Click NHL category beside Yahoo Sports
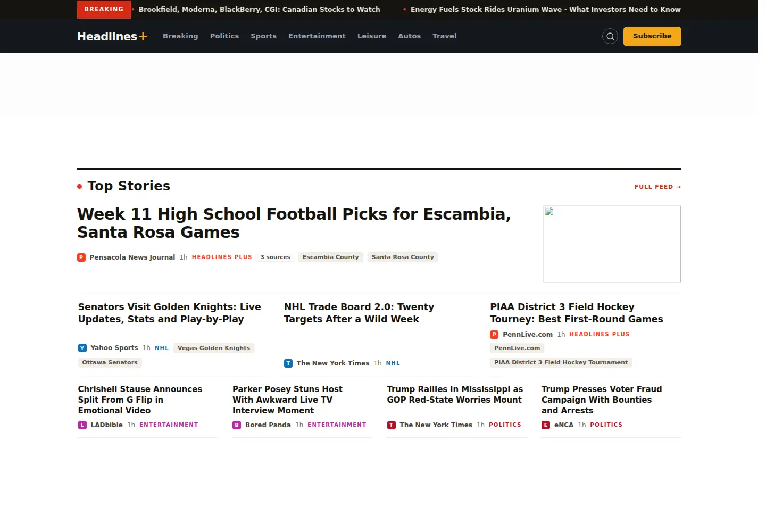The width and height of the screenshot is (766, 532). click(x=162, y=348)
